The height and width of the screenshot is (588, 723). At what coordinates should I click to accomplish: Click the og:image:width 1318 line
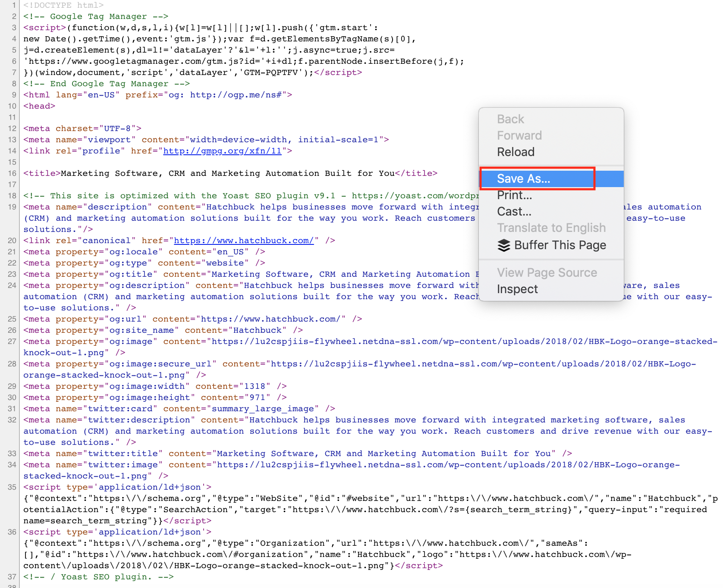[155, 386]
